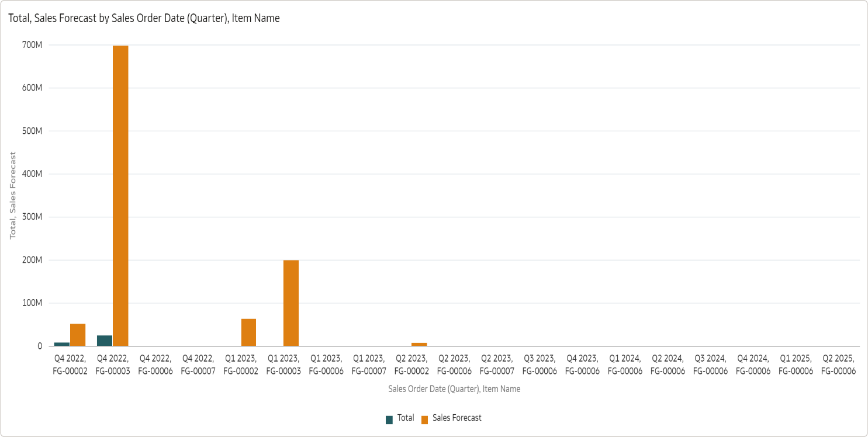Click the Sales Forecast legend color swatch
The image size is (868, 437).
tap(424, 419)
